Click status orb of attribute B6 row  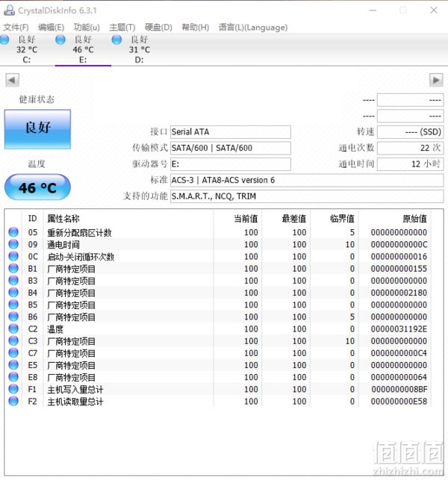pyautogui.click(x=13, y=317)
